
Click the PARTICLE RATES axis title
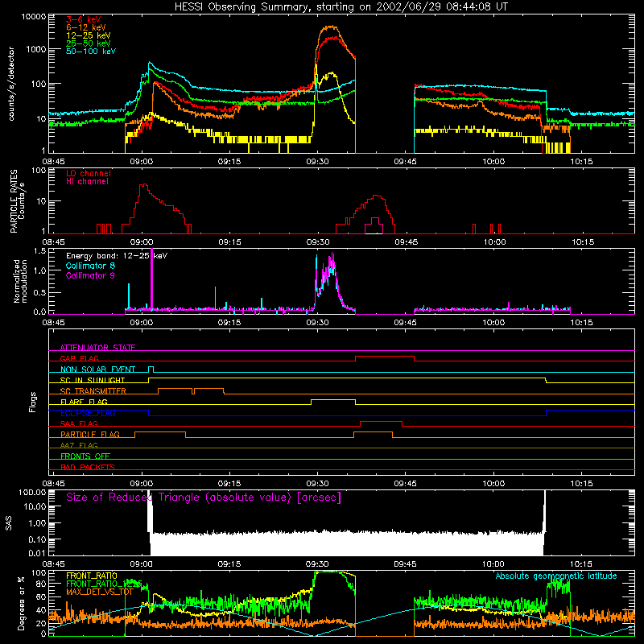click(16, 201)
